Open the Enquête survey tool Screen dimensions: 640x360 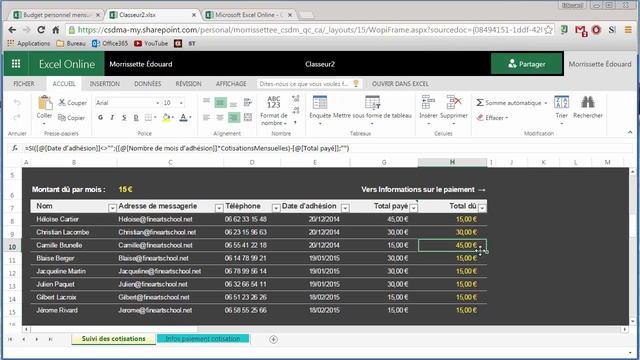pos(320,103)
